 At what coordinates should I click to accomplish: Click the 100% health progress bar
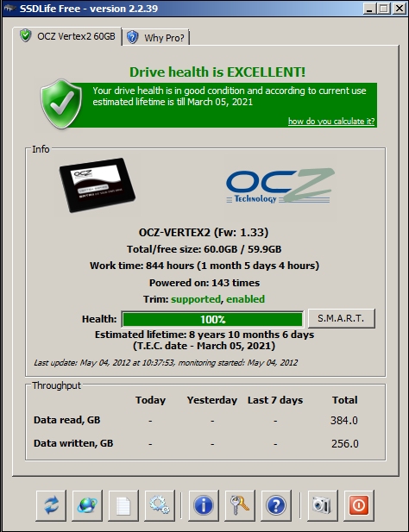point(212,319)
